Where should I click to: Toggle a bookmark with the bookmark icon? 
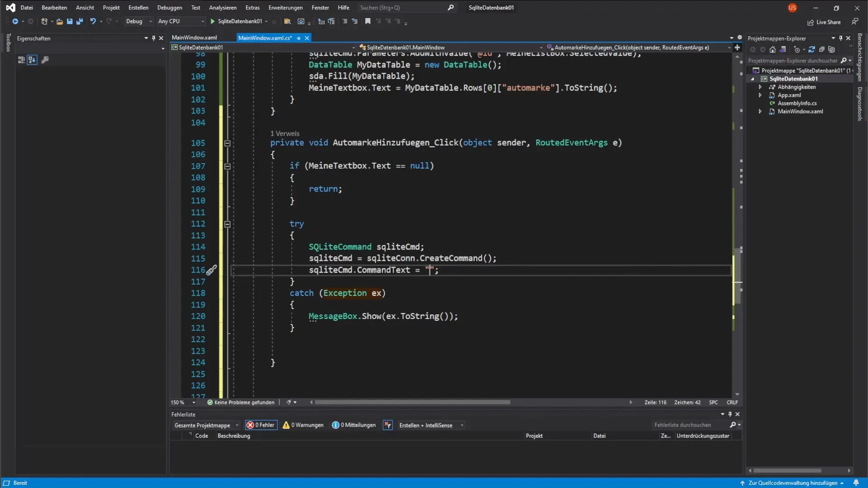coord(368,21)
